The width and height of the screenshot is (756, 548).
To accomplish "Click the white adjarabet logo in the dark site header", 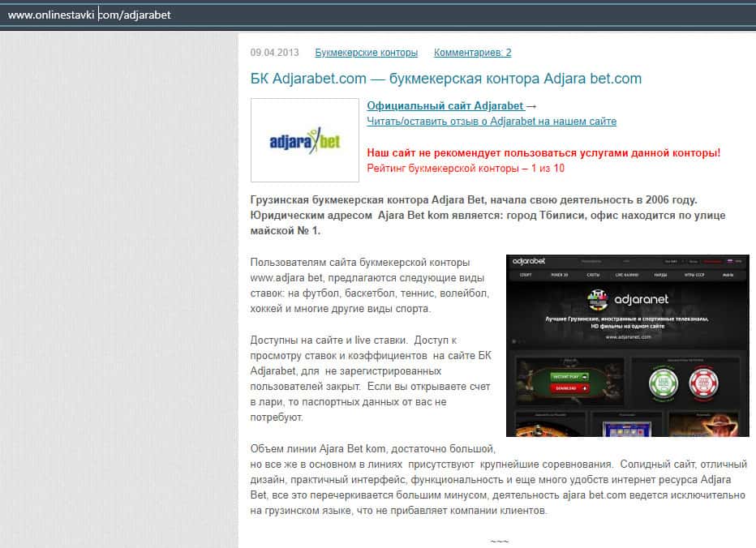I will [528, 262].
